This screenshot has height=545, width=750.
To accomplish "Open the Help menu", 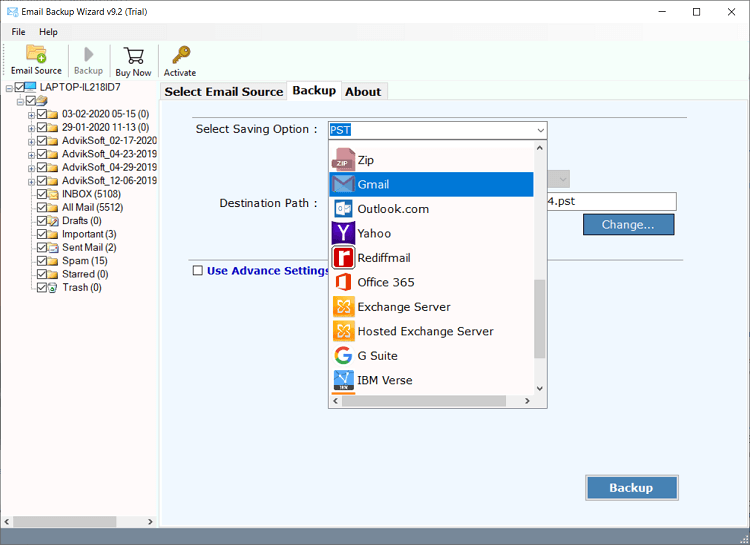I will click(x=48, y=32).
